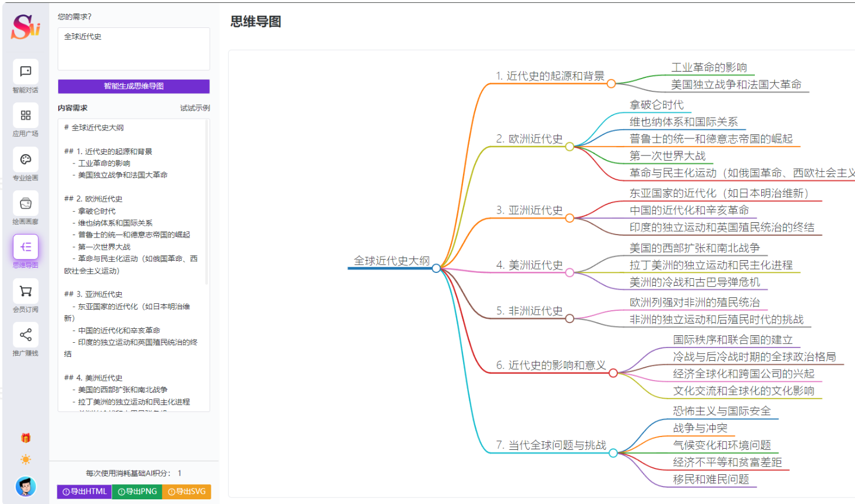Collapse the 亚洲近代史 node circle
This screenshot has width=855, height=504.
click(x=570, y=218)
